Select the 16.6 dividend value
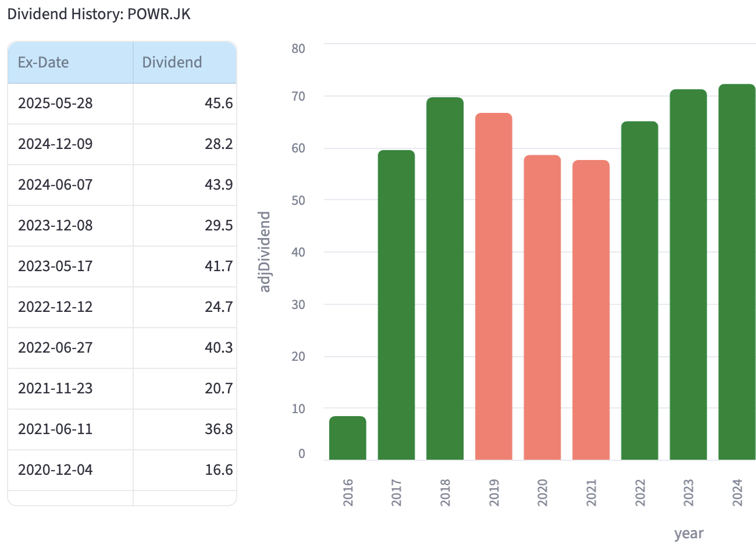The width and height of the screenshot is (756, 547). click(x=185, y=470)
